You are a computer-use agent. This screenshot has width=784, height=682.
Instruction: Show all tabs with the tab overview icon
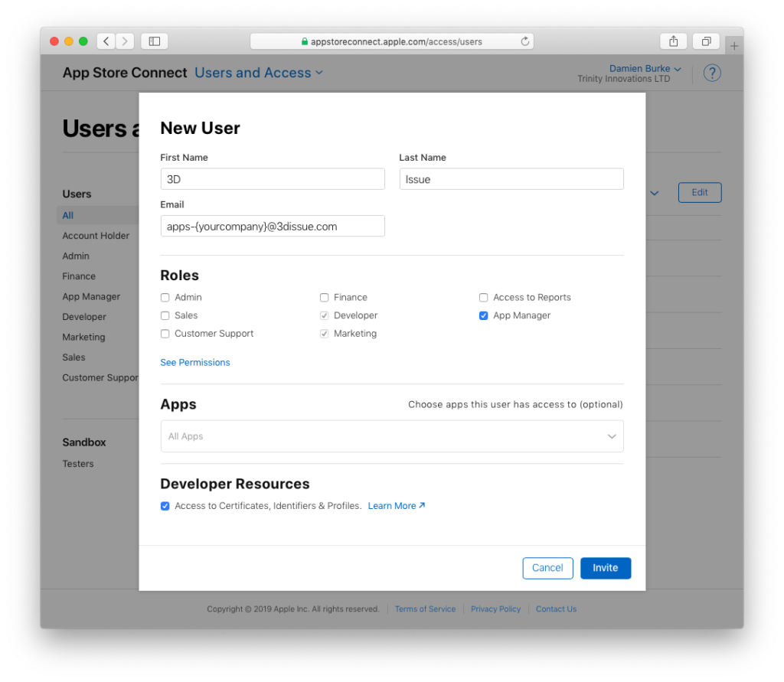(x=706, y=41)
